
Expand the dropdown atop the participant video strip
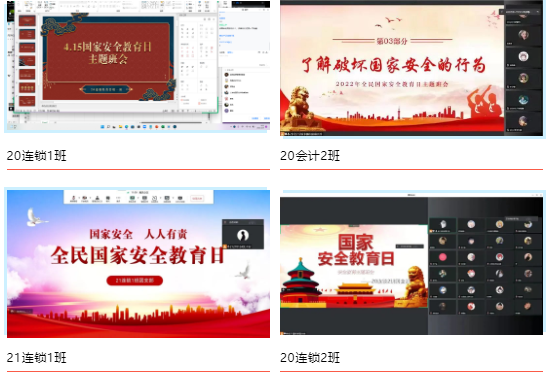[538, 12]
